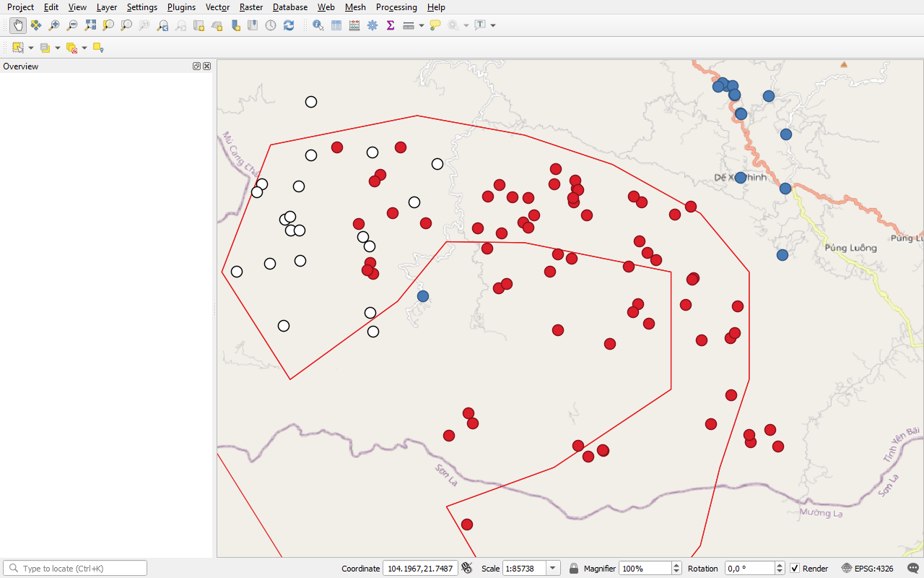Click New Spatial Bookmark icon
Image resolution: width=924 pixels, height=578 pixels.
(235, 25)
